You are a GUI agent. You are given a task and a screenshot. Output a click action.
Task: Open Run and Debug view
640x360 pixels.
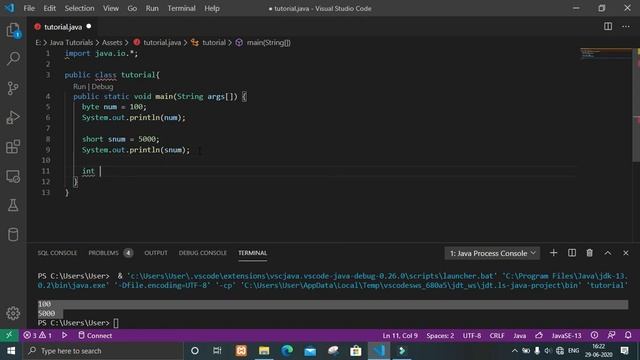point(13,118)
